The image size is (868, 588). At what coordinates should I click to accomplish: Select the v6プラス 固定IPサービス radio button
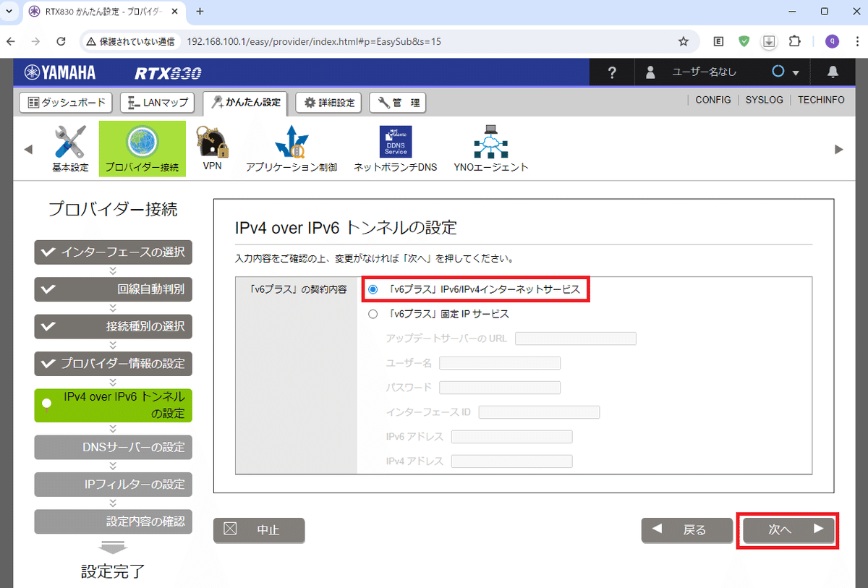373,314
